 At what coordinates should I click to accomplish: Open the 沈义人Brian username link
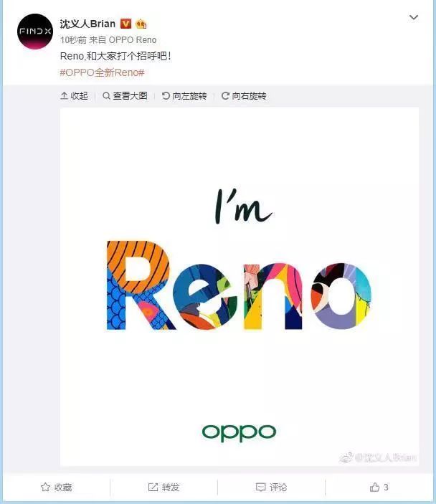[87, 24]
